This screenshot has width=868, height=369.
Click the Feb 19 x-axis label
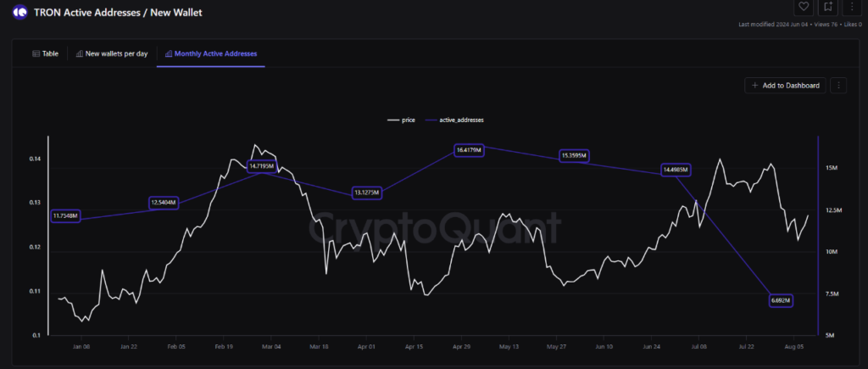click(x=223, y=346)
